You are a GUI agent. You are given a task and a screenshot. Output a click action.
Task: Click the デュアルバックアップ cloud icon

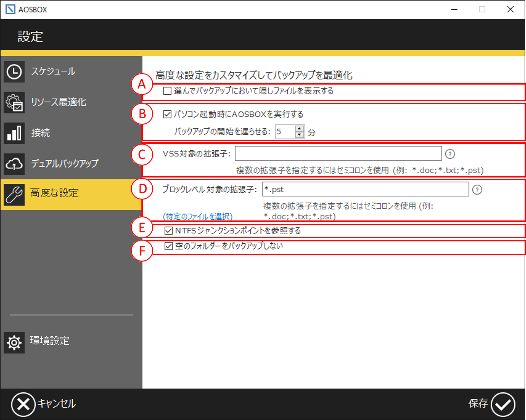(14, 164)
